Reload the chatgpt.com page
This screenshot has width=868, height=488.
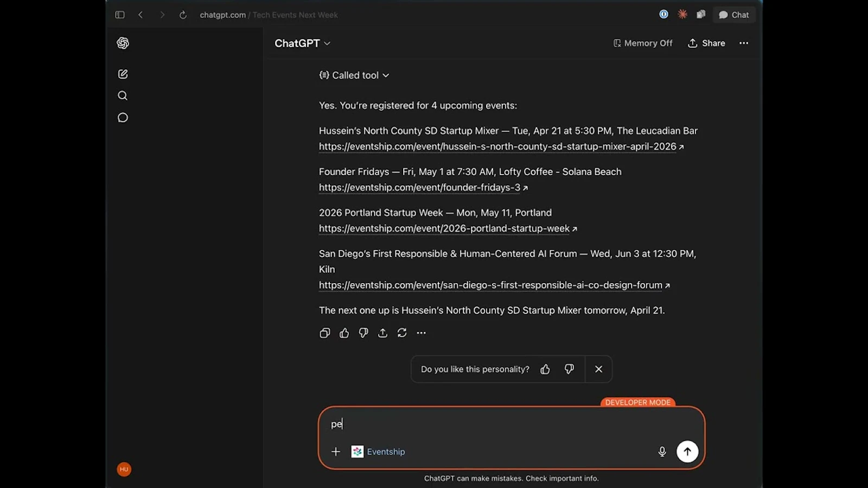pyautogui.click(x=183, y=15)
